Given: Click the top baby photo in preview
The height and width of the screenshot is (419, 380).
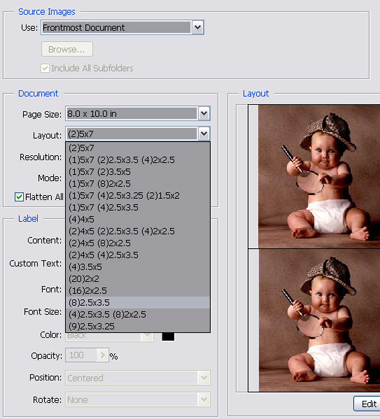Looking at the screenshot, I should pos(319,176).
